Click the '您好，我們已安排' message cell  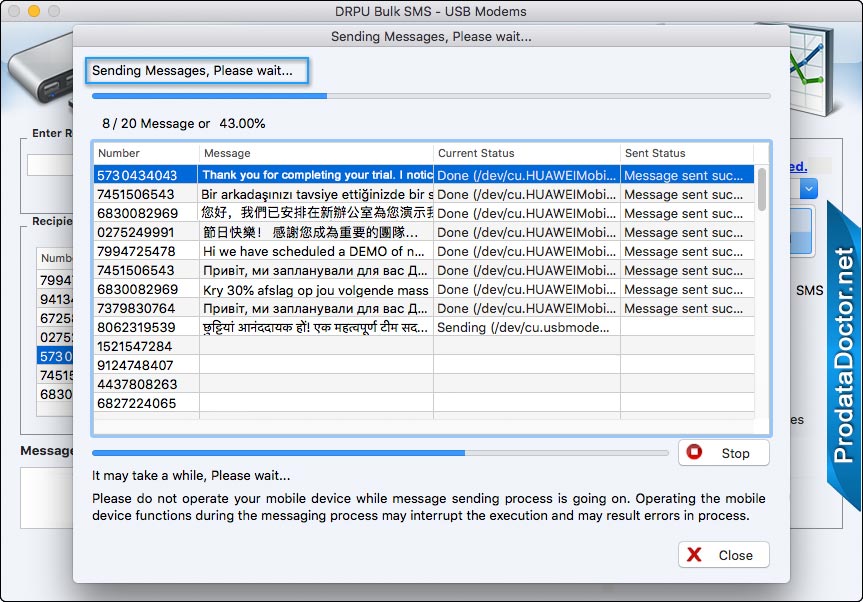pyautogui.click(x=317, y=213)
